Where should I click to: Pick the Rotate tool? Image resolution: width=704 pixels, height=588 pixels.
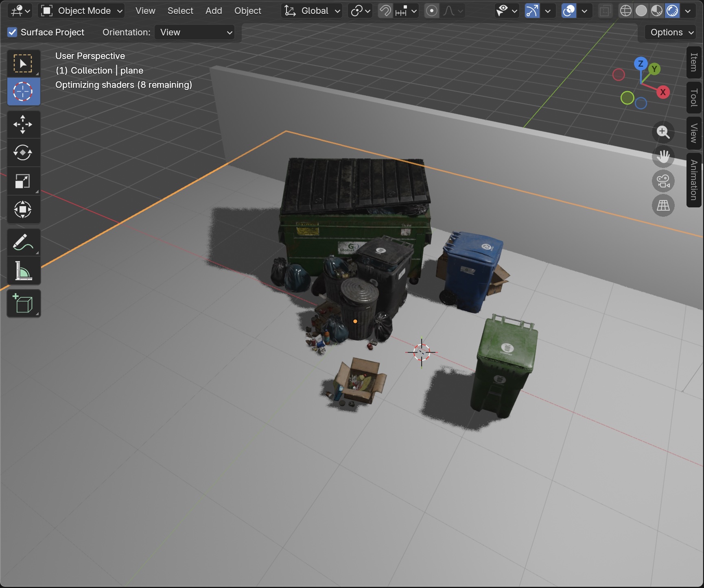[23, 153]
